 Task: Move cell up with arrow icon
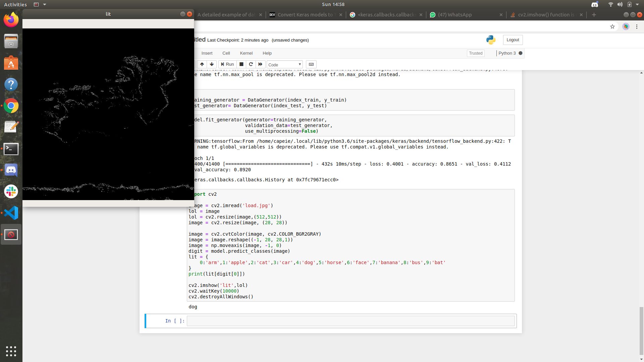coord(202,64)
